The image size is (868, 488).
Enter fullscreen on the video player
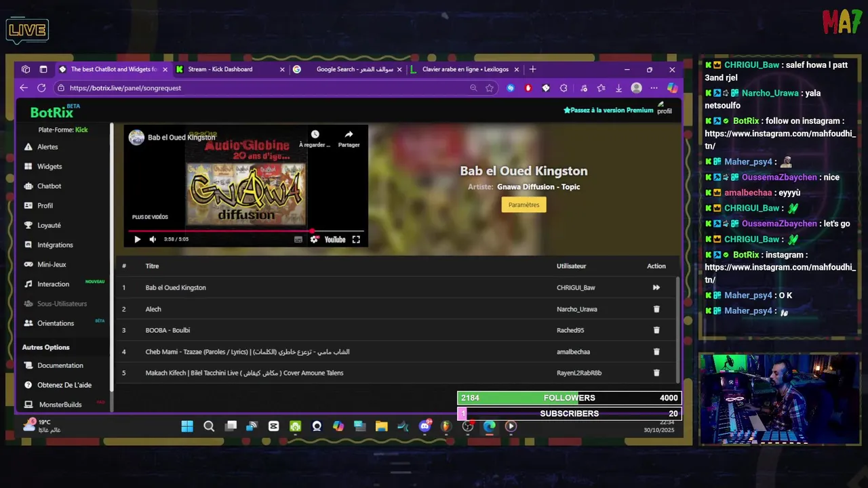[x=356, y=239]
